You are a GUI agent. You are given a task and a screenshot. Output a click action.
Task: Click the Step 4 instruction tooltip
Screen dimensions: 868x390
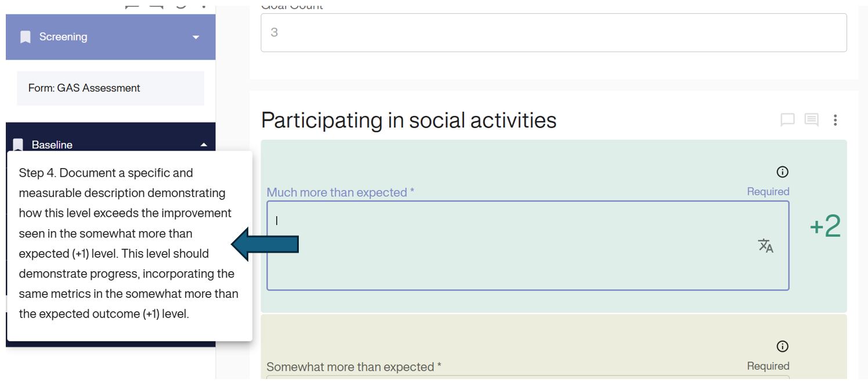[129, 243]
